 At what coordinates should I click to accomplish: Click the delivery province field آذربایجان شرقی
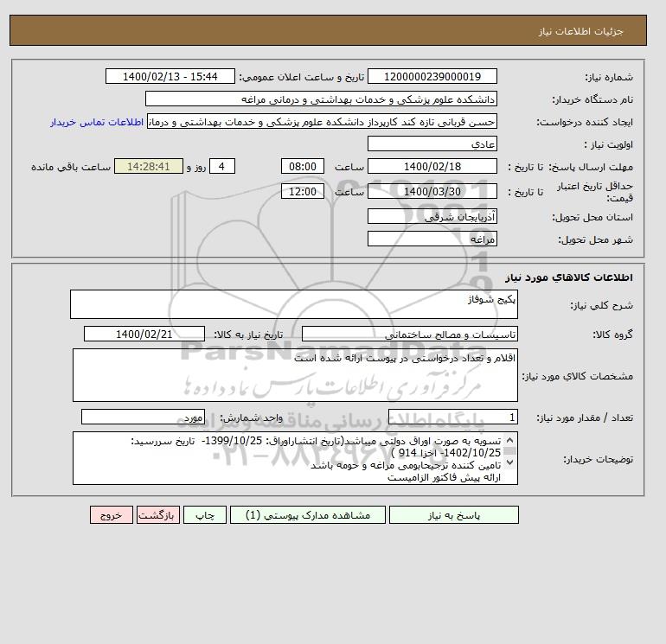click(x=432, y=216)
